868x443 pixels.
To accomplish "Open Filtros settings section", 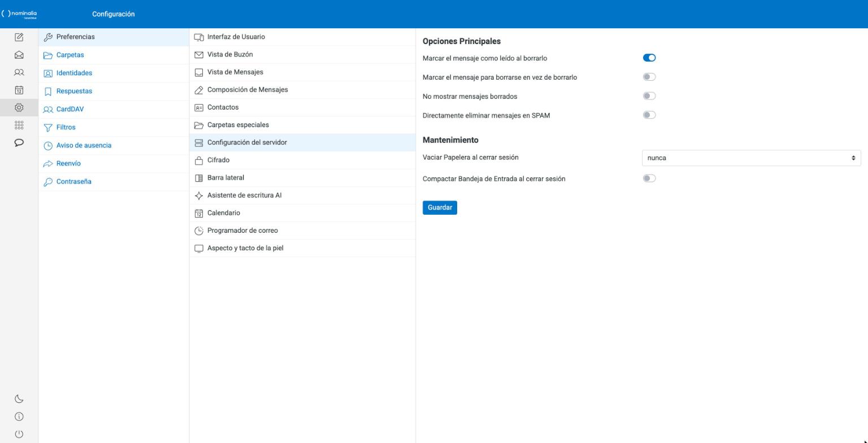I will pyautogui.click(x=114, y=127).
